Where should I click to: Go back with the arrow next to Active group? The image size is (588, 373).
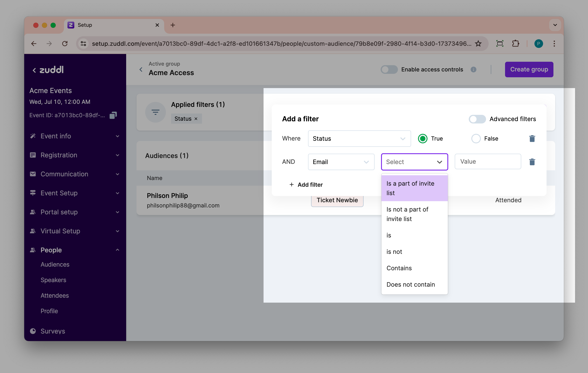[141, 70]
